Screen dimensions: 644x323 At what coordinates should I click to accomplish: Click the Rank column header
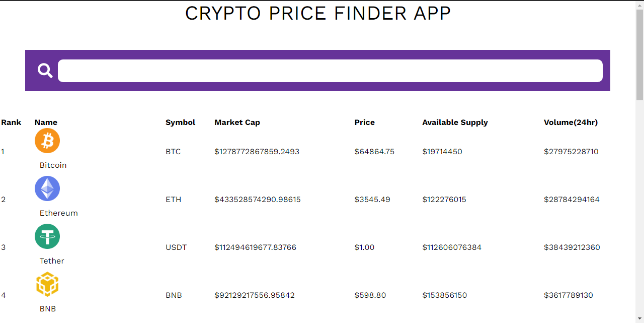point(11,122)
